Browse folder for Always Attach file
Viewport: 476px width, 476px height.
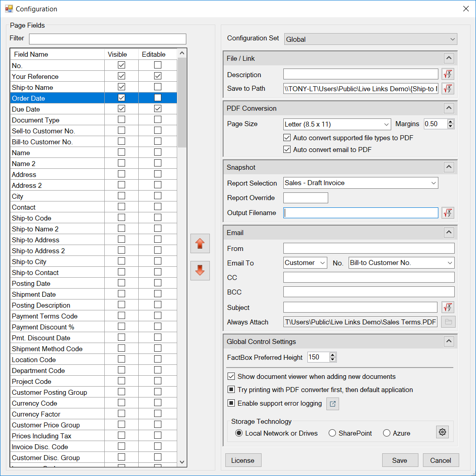click(x=448, y=322)
